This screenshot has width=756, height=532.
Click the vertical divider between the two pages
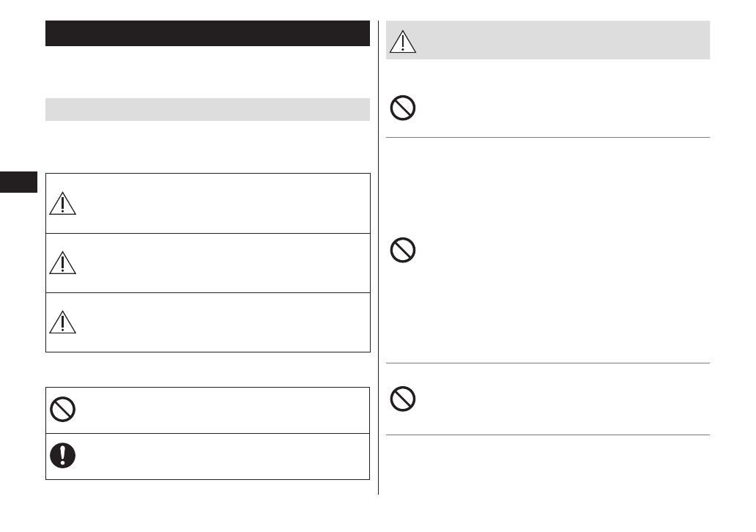point(378,256)
